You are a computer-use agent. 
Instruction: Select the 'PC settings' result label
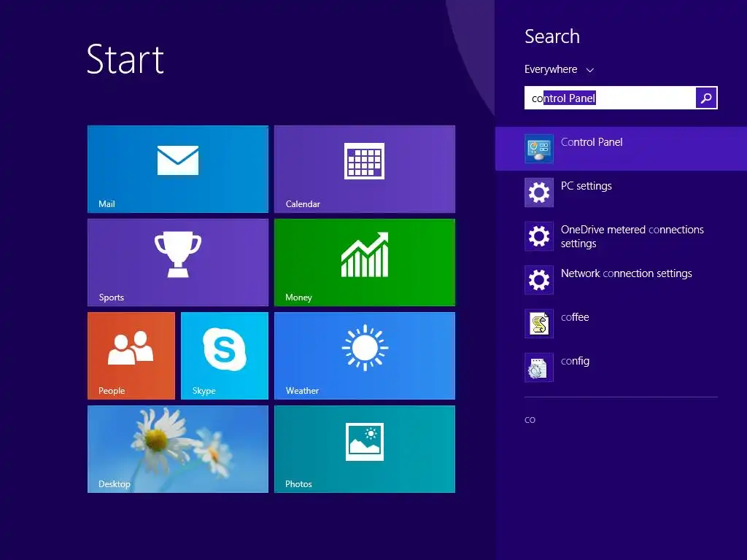pyautogui.click(x=586, y=186)
